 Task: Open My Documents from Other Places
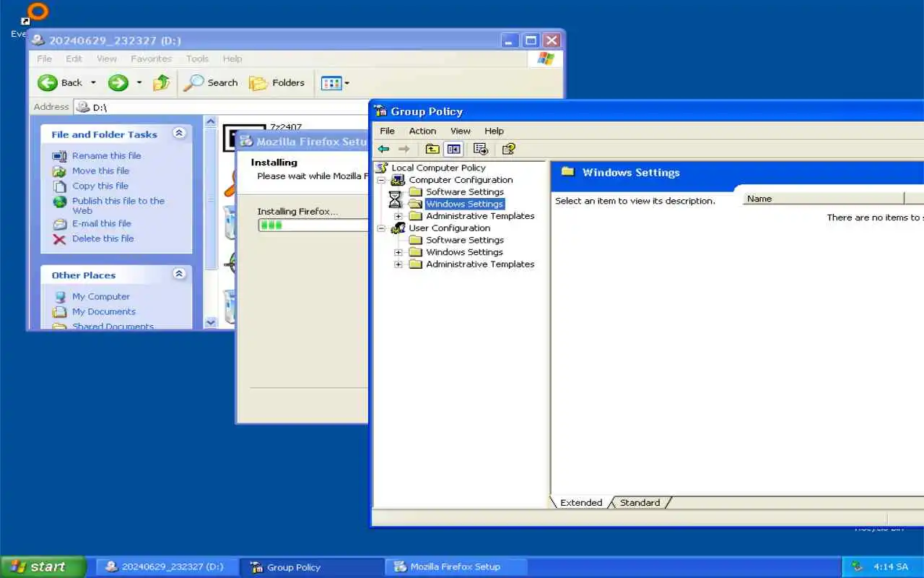[104, 311]
